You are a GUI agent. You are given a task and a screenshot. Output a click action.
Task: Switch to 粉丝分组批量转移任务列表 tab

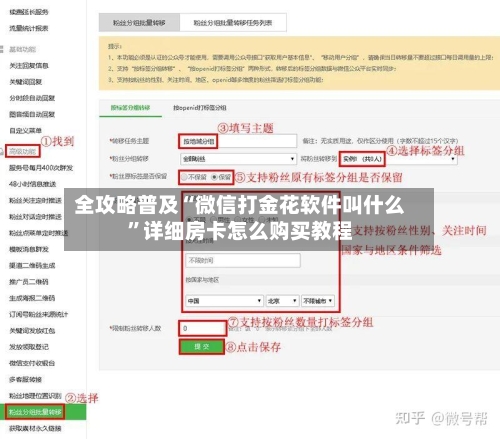233,23
